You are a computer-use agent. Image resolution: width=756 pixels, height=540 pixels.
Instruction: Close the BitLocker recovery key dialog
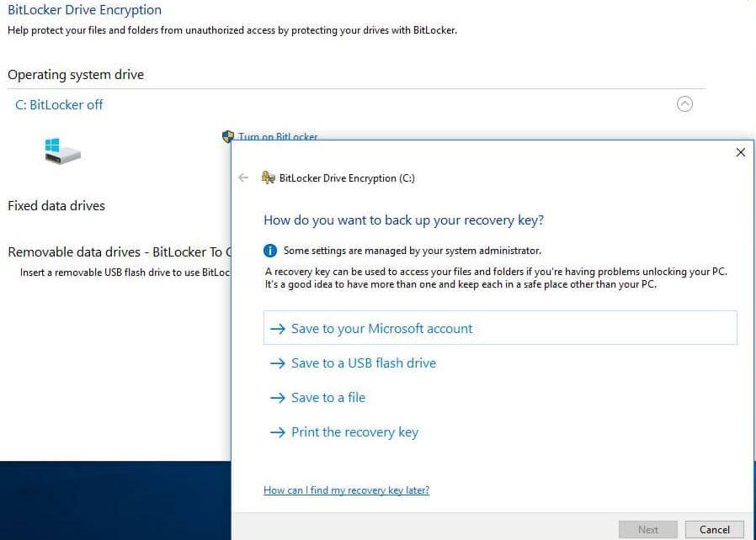741,152
